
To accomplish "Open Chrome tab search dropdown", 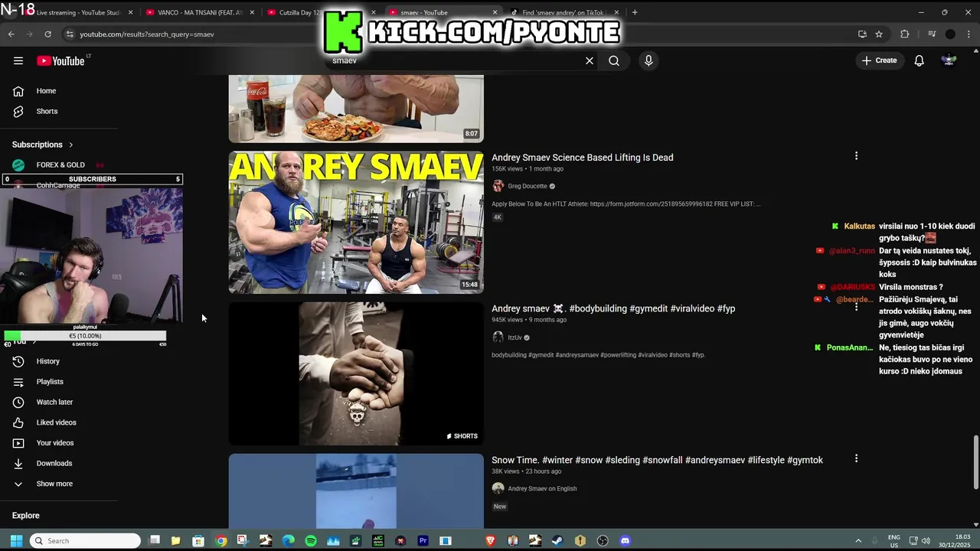I will click(11, 12).
